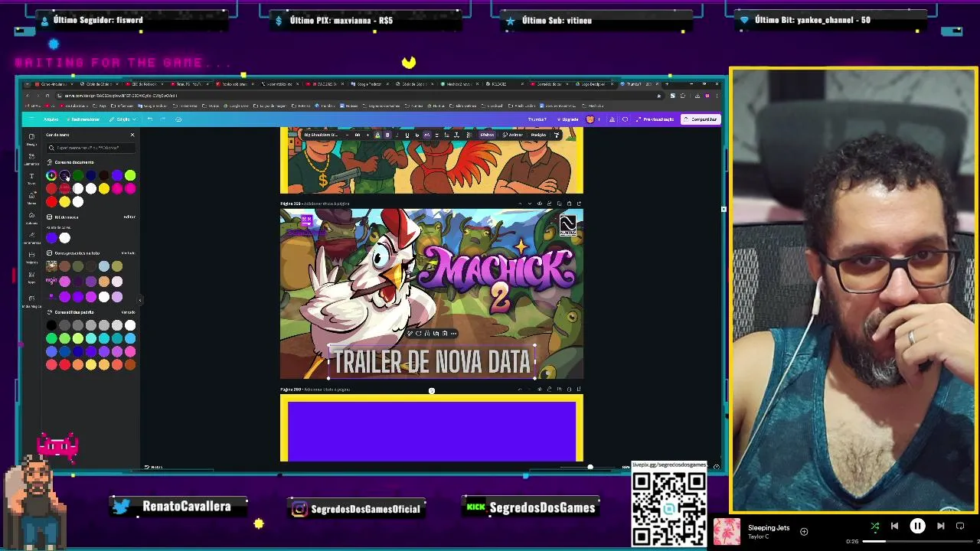Collapse the side panel with arrow handle

(140, 300)
